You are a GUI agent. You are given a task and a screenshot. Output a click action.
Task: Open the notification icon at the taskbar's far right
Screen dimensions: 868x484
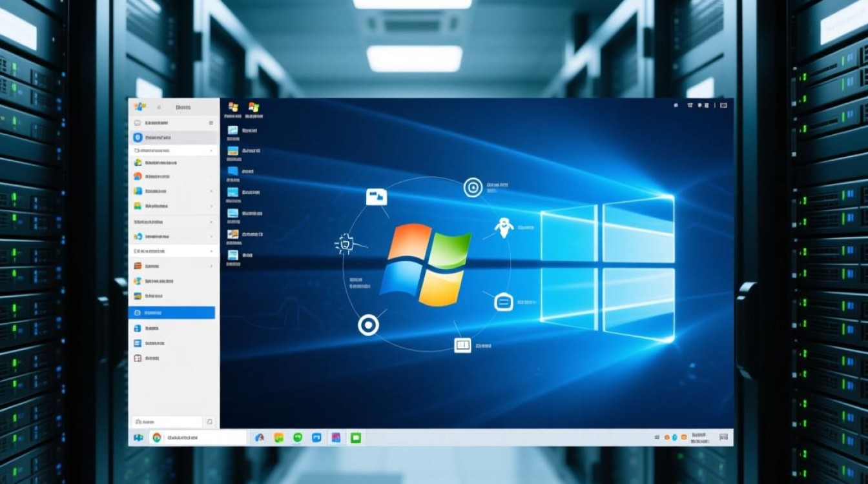[723, 438]
